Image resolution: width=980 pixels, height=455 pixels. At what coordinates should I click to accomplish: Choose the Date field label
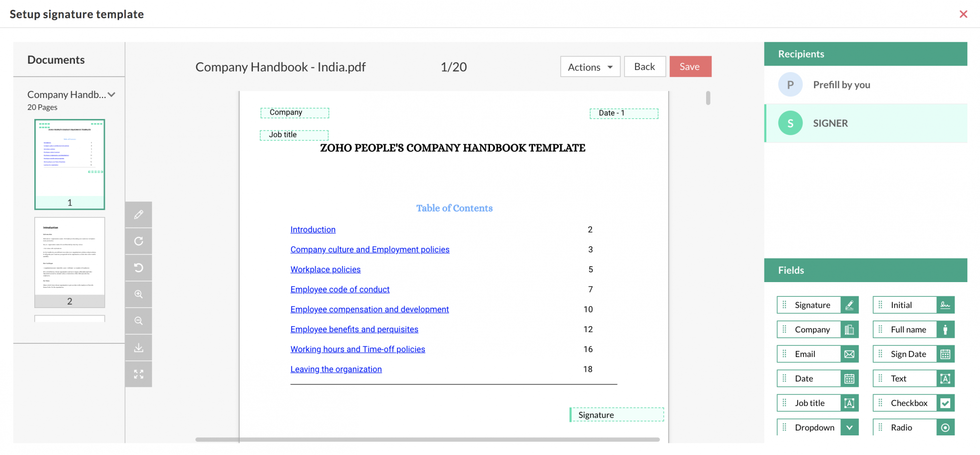coord(804,379)
